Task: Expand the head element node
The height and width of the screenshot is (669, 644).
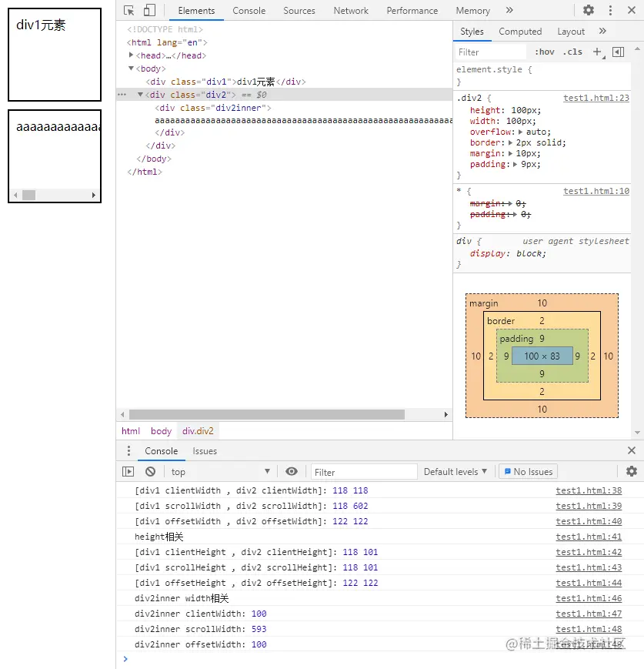Action: (131, 55)
